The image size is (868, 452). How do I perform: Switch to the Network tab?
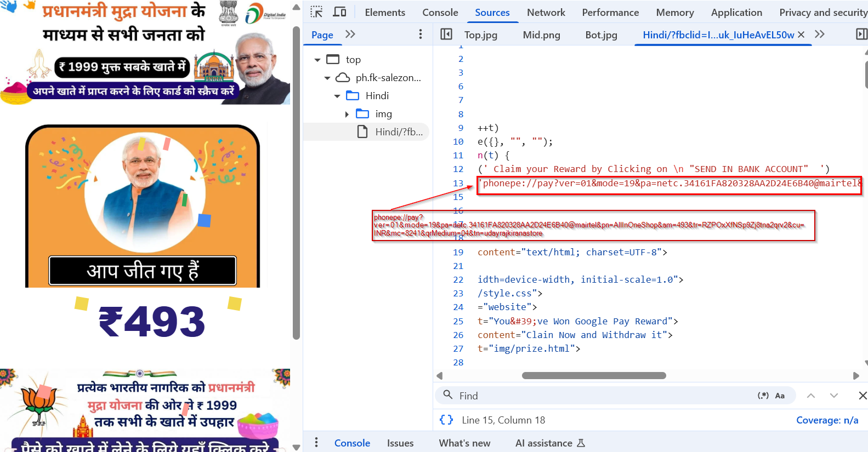pyautogui.click(x=546, y=12)
